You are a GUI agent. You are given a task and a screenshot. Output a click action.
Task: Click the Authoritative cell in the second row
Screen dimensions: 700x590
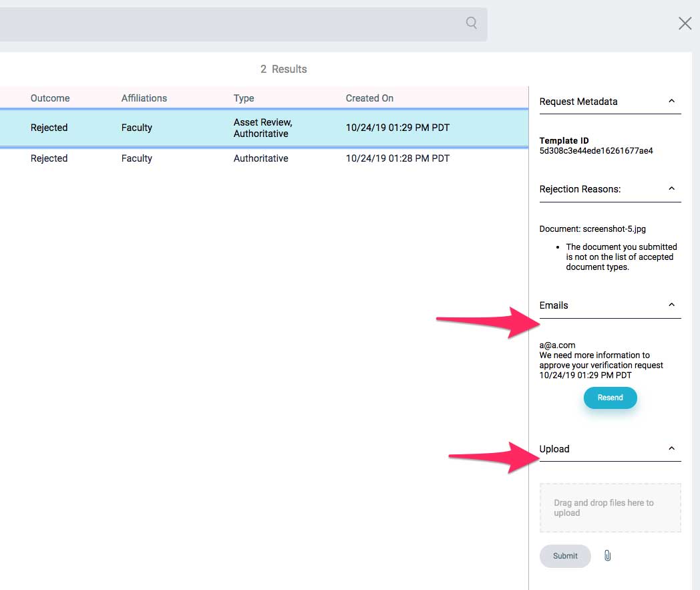pyautogui.click(x=260, y=158)
